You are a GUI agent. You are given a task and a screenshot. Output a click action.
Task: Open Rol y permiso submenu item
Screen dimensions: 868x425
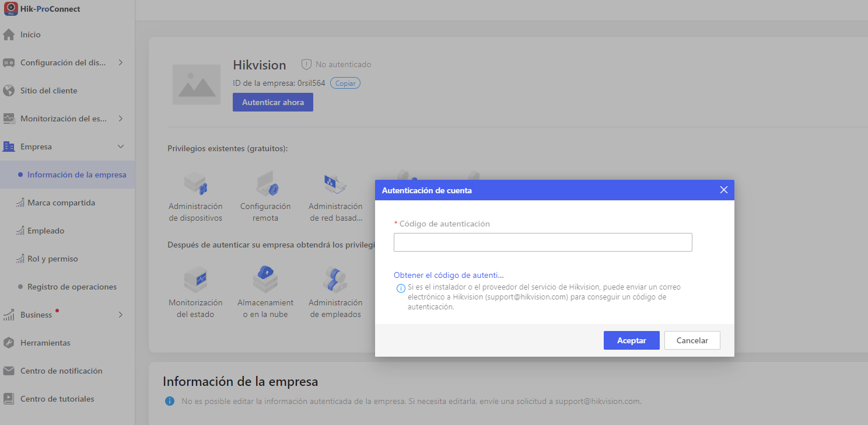[67, 259]
